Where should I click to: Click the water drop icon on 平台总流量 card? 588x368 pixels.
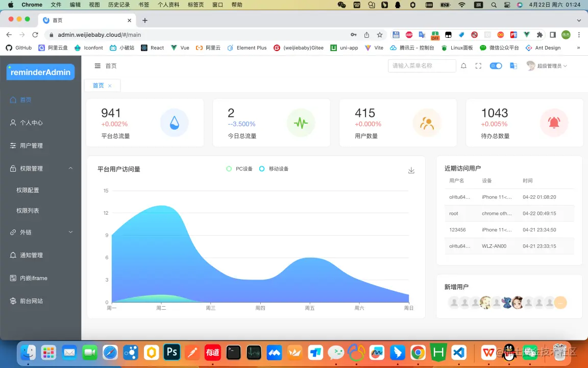[x=175, y=123]
